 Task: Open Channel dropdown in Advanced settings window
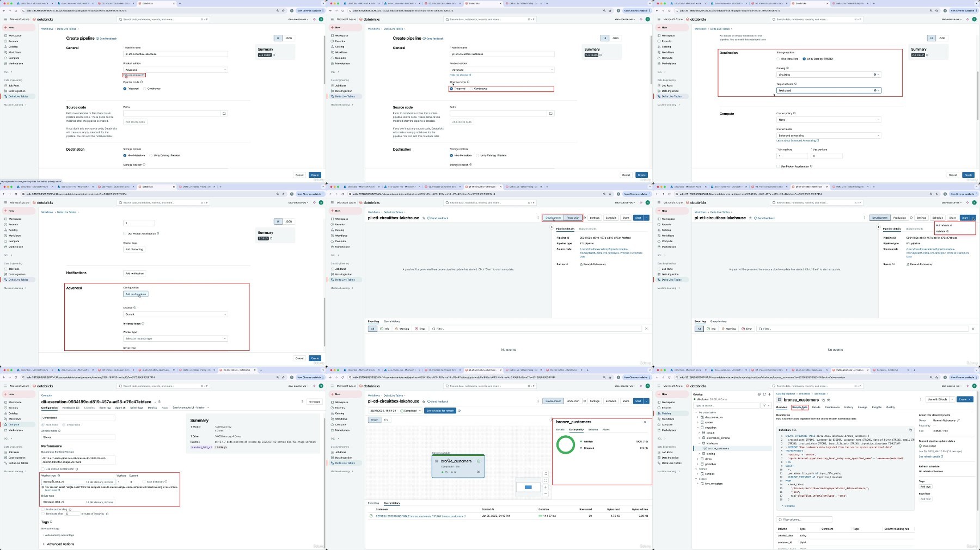(x=175, y=314)
